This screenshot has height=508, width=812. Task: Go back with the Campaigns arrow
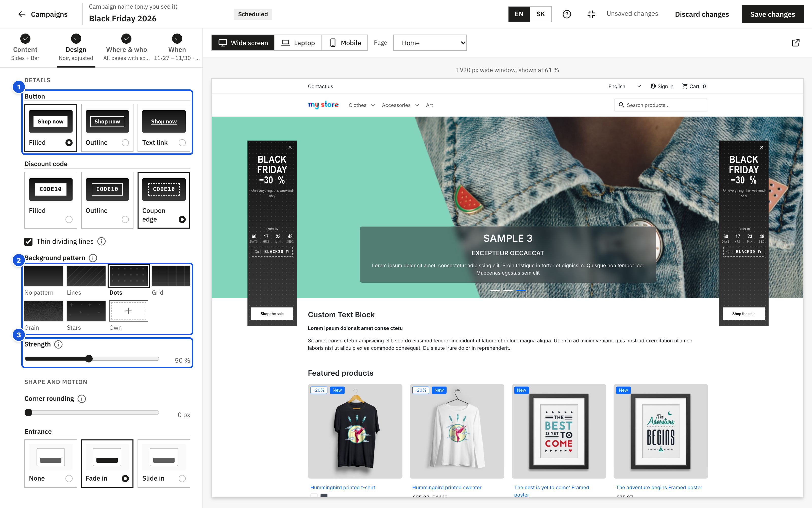tap(22, 14)
